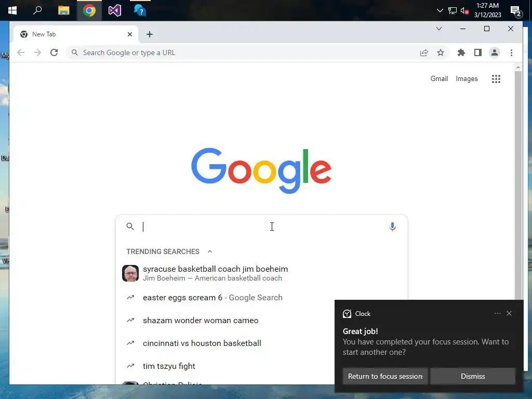Open the Get Help taskbar app
Viewport: 532px width, 399px height.
pos(140,10)
